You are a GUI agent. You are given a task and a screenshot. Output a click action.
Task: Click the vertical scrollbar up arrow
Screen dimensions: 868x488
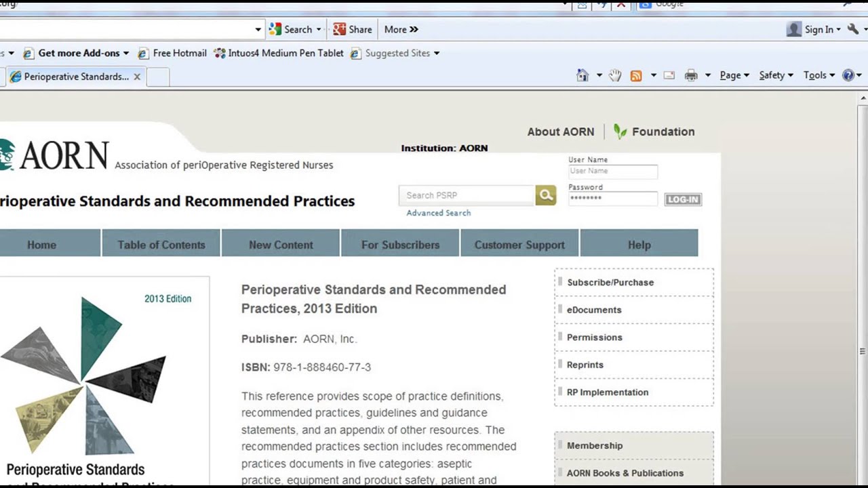(x=863, y=99)
